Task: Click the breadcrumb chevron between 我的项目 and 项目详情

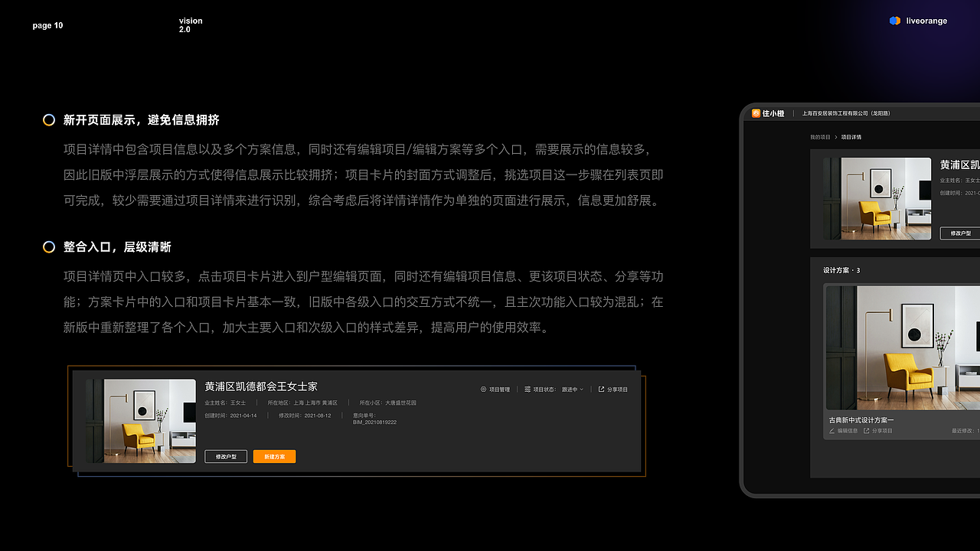Action: click(835, 136)
